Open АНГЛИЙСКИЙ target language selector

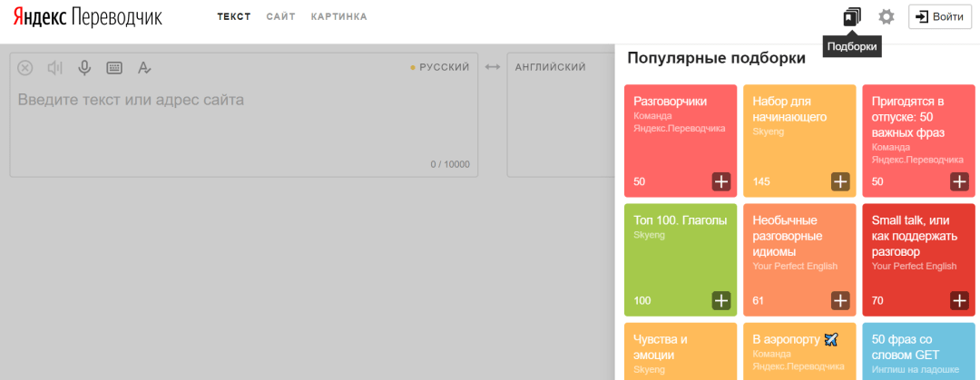point(550,67)
